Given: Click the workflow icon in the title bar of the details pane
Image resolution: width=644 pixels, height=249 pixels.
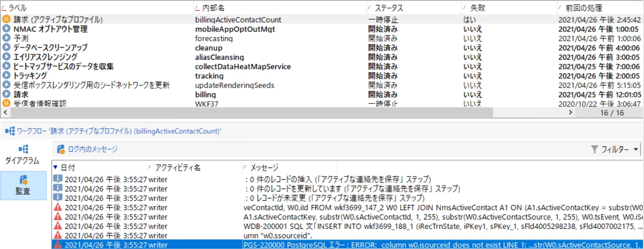Looking at the screenshot, I should tap(10, 132).
